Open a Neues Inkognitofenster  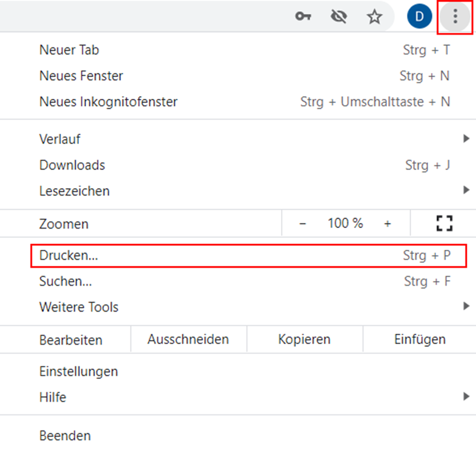pyautogui.click(x=108, y=102)
